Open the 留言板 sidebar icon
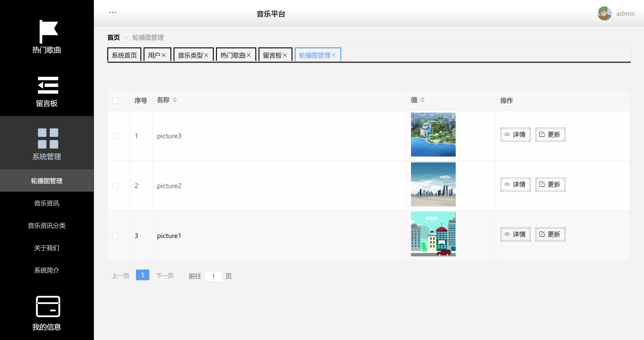The width and height of the screenshot is (644, 340). 48,85
